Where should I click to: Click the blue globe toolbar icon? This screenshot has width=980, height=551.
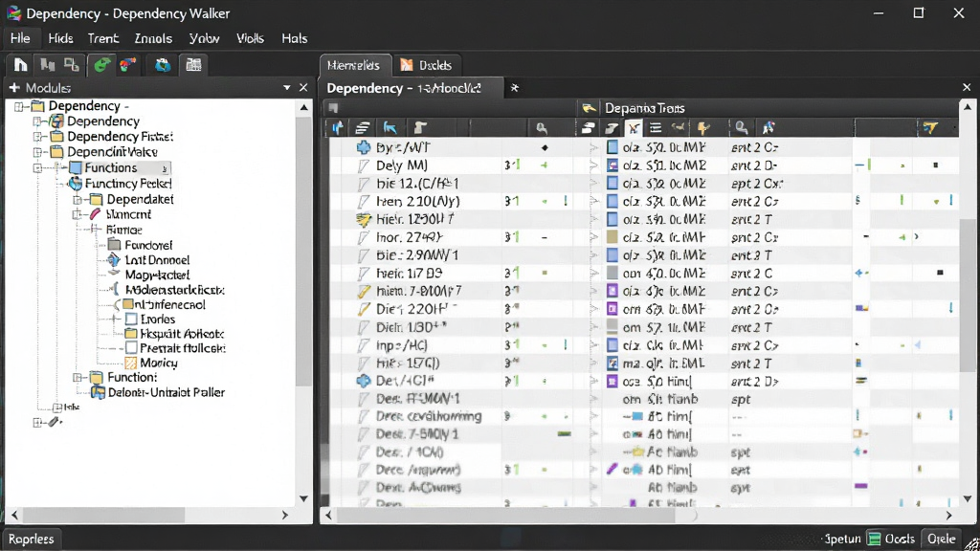point(163,65)
